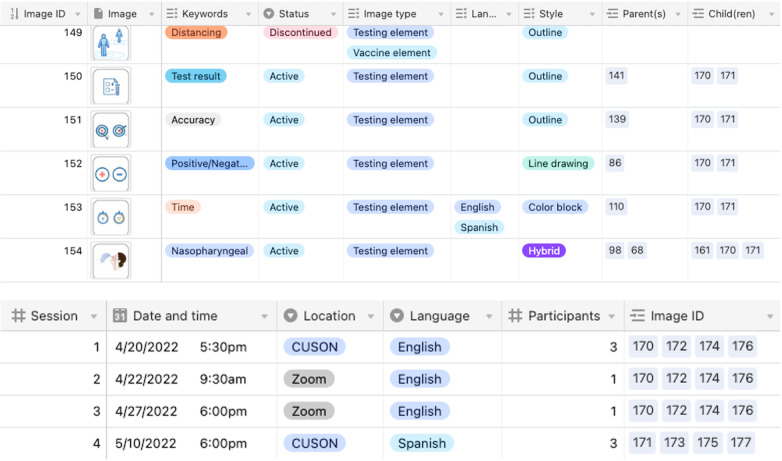The height and width of the screenshot is (461, 782).
Task: Click the Keywords column multi-select icon
Action: pos(172,14)
